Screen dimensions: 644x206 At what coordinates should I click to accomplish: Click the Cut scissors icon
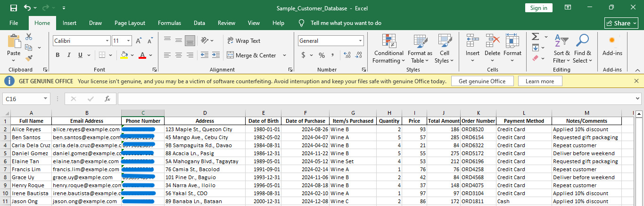[29, 37]
